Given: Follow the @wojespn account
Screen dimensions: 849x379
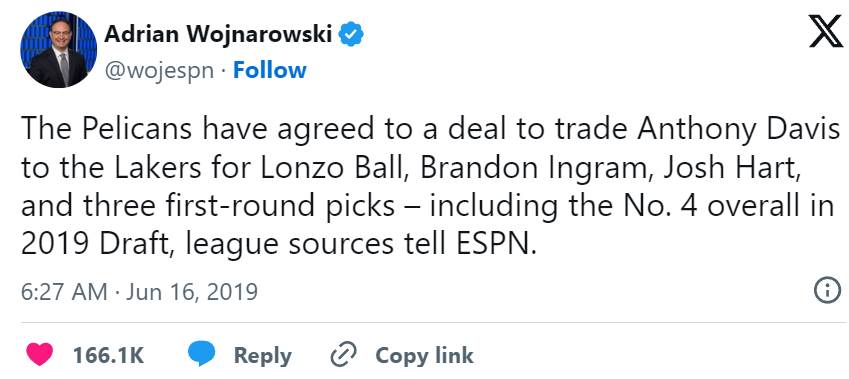Looking at the screenshot, I should click(x=270, y=70).
